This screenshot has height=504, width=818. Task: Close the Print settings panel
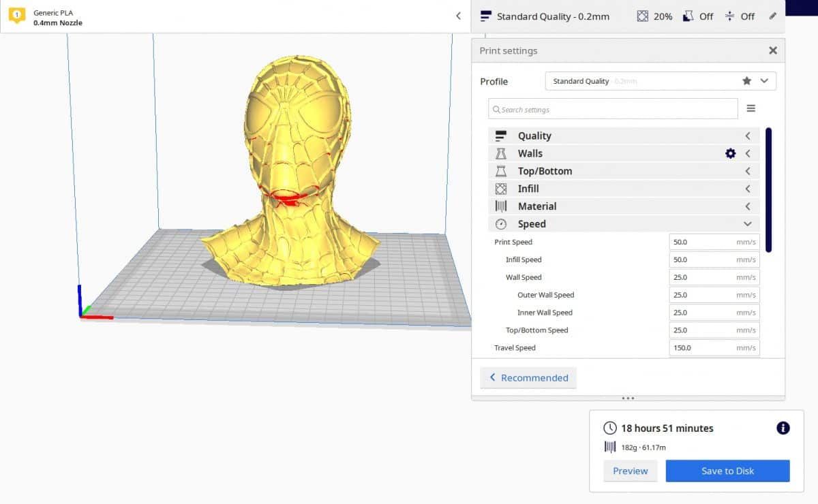click(773, 50)
